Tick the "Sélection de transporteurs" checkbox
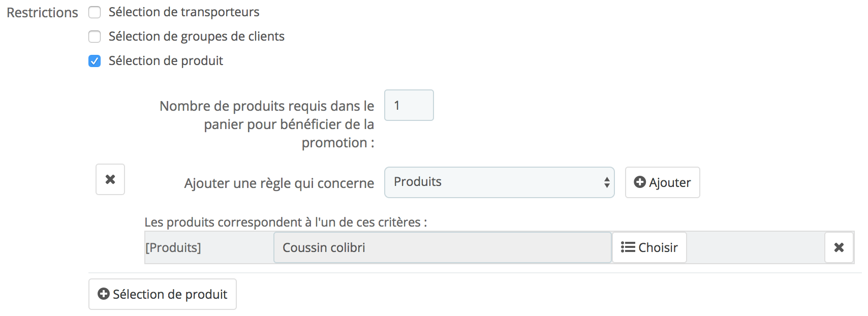This screenshot has width=868, height=316. [95, 12]
